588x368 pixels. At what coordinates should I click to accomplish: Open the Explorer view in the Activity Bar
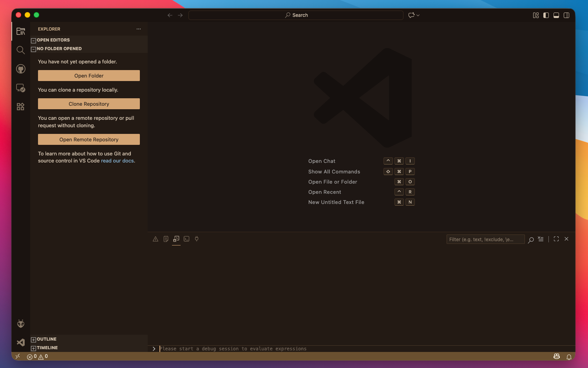(x=20, y=31)
